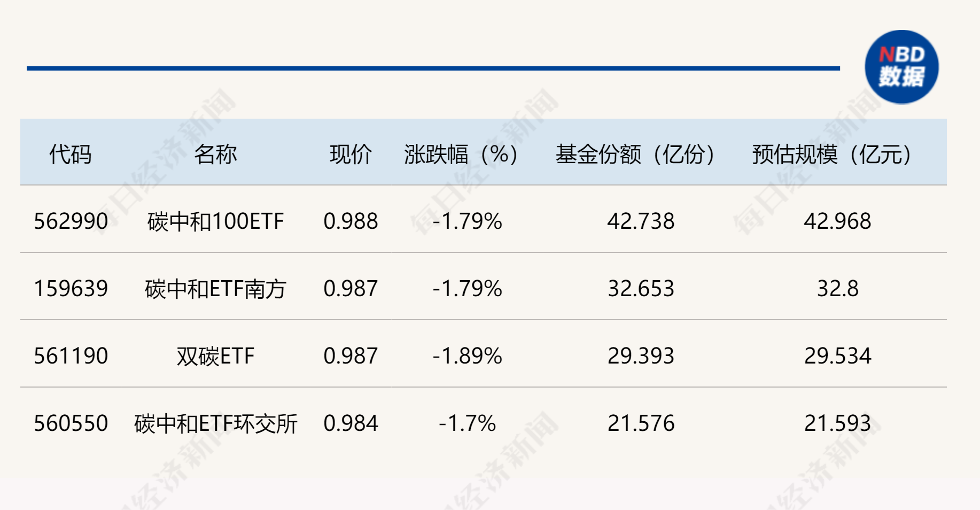Click the NBD数据 round logo

point(901,67)
